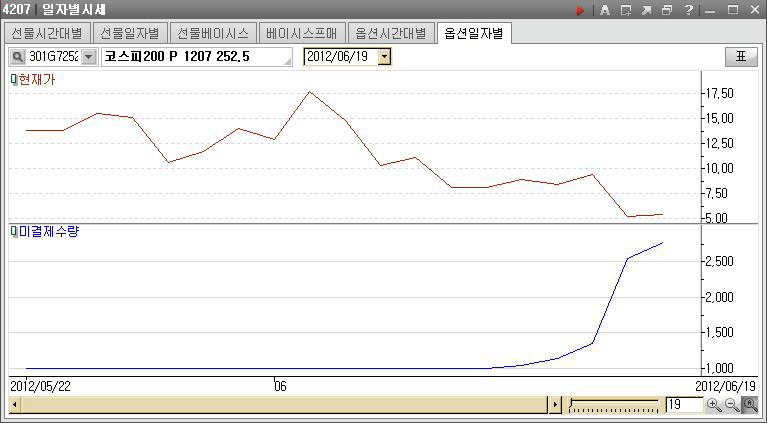The image size is (767, 423).
Task: Click the font size 'A' icon
Action: pyautogui.click(x=604, y=10)
